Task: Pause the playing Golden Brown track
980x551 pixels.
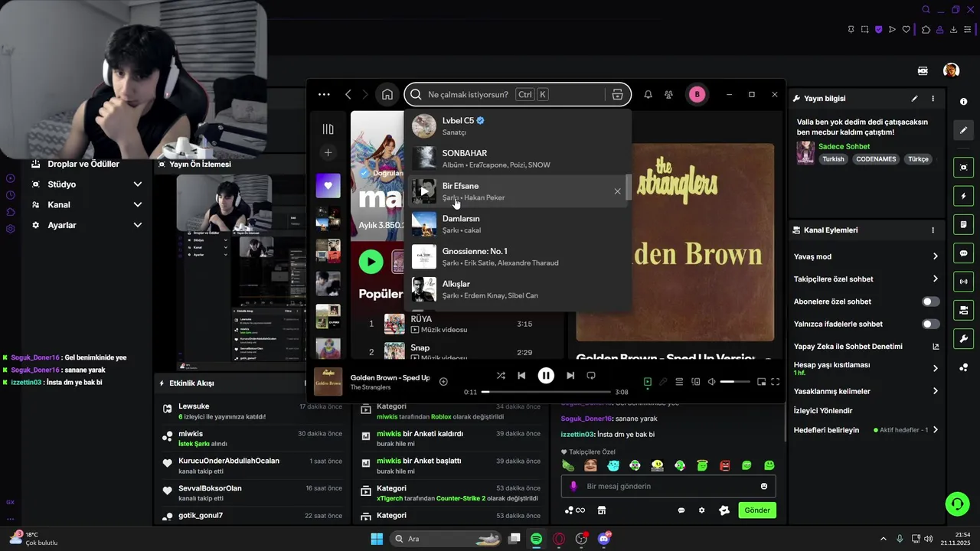Action: [546, 376]
